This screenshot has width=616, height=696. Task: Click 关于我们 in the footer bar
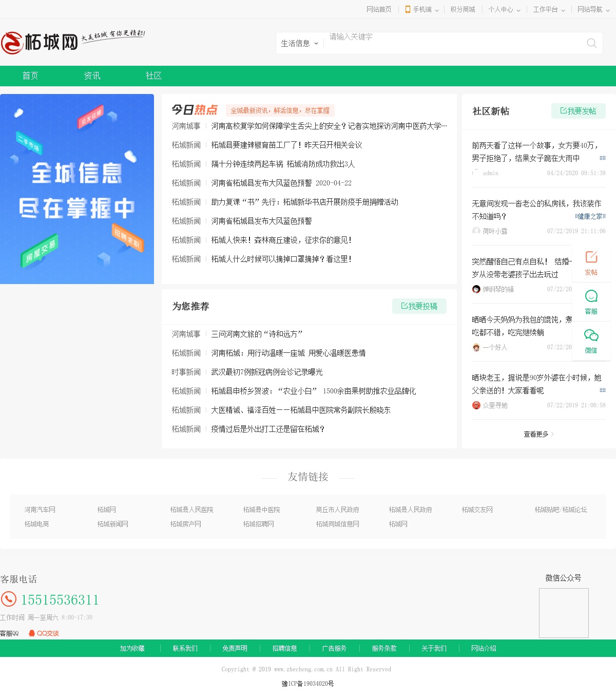coord(434,648)
